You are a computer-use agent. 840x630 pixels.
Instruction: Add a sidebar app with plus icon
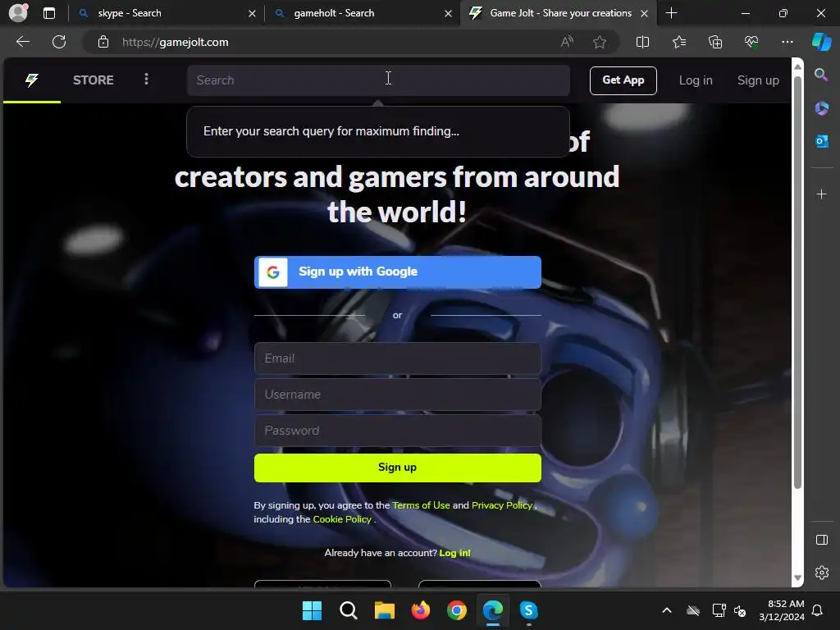[822, 194]
